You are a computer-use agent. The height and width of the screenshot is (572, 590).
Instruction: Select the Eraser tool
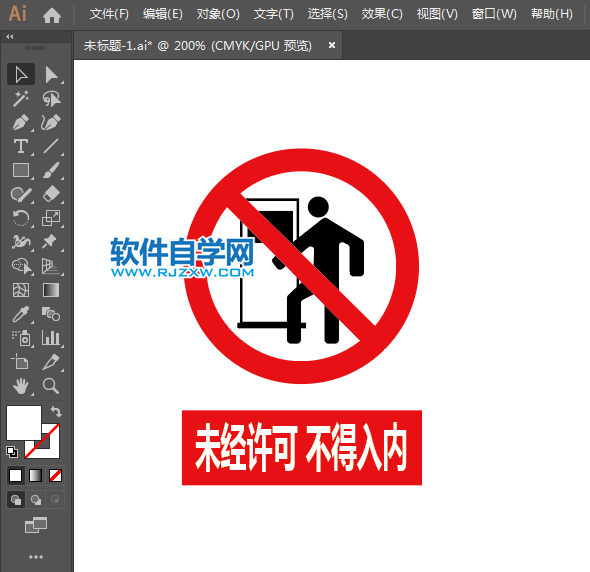click(51, 195)
